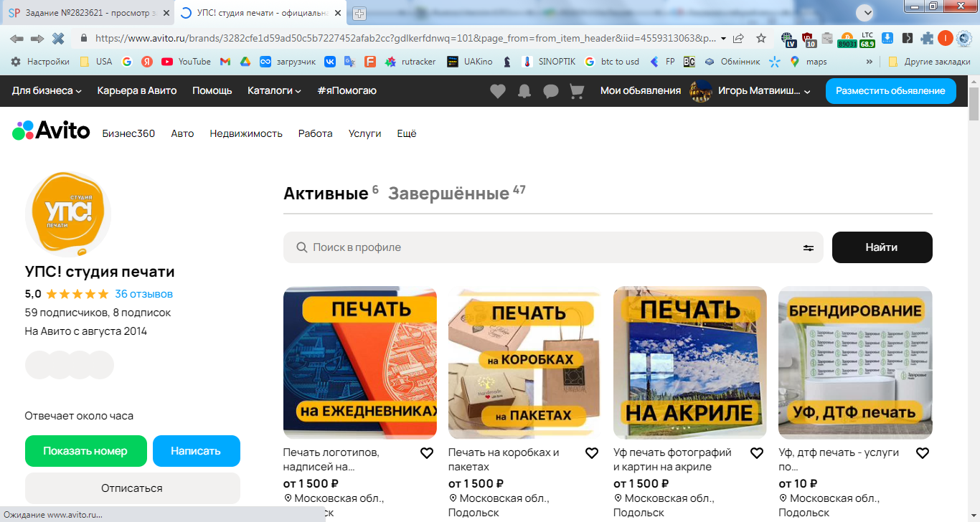Open the 'Ещё' categories menu
This screenshot has height=522, width=980.
(407, 133)
